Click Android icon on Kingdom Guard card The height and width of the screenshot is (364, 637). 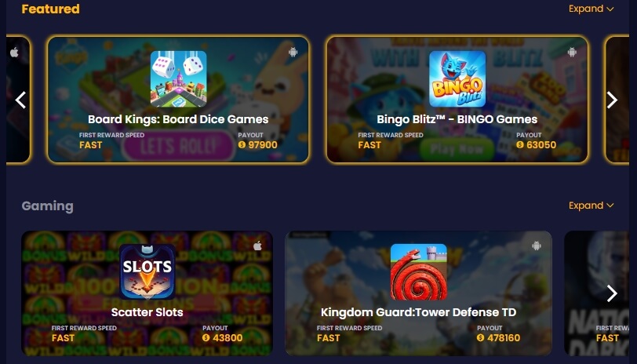537,246
